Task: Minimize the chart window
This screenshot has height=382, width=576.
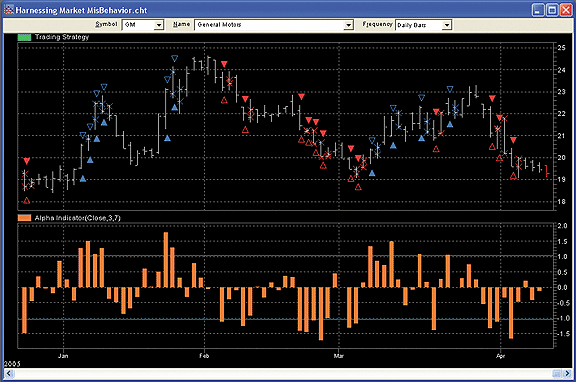Action: coord(538,10)
